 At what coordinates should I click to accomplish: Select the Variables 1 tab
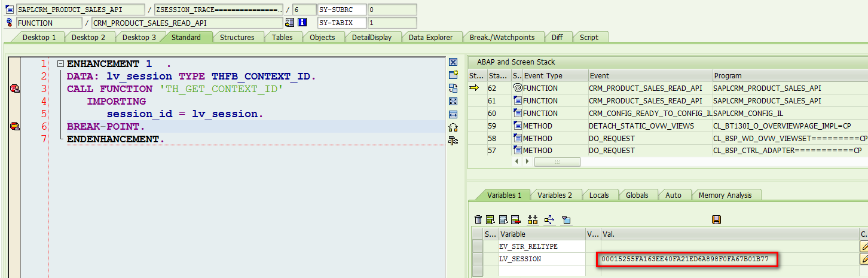pos(504,195)
